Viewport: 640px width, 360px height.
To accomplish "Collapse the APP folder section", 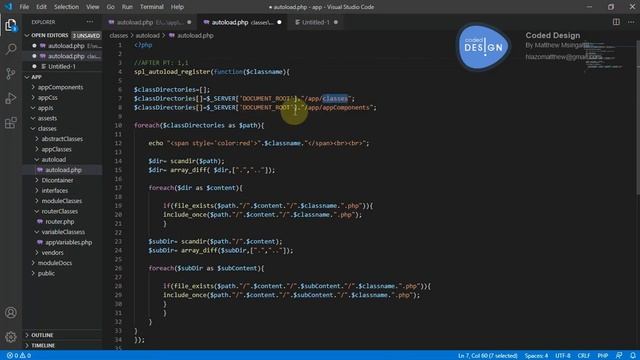I will [x=62, y=77].
